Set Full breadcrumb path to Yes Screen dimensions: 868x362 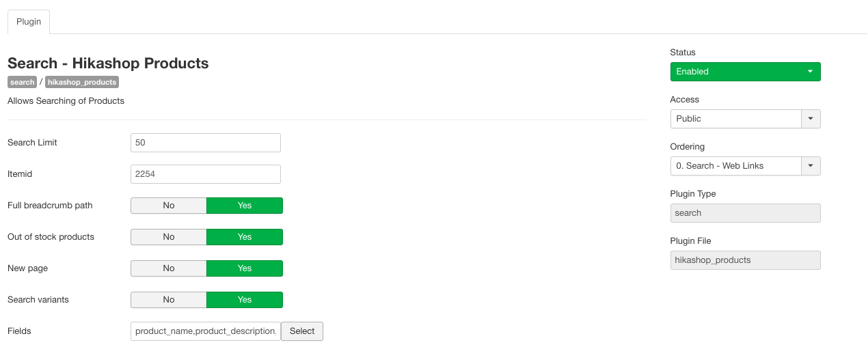coord(245,206)
